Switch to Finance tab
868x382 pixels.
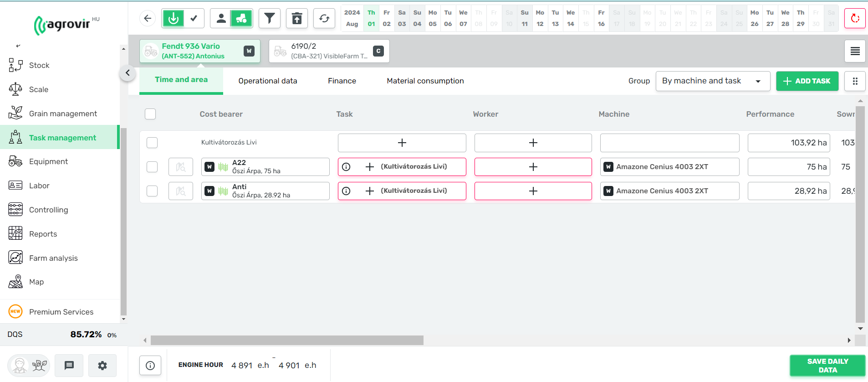pyautogui.click(x=342, y=81)
